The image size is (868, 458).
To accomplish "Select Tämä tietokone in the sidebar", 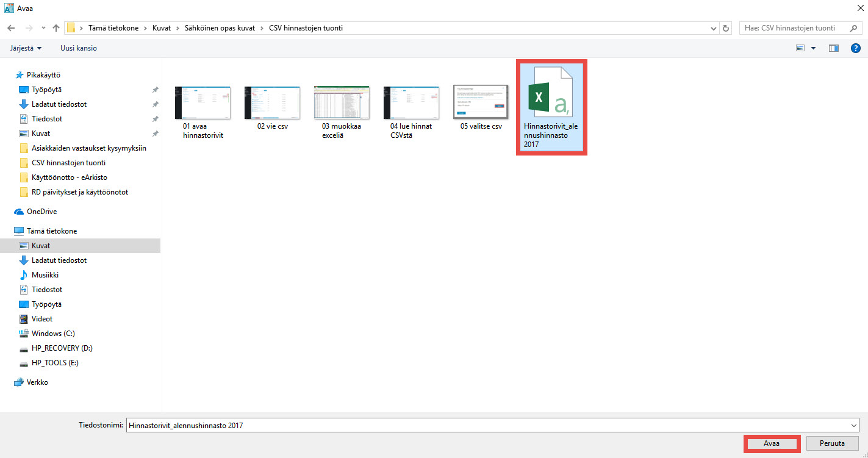I will tap(52, 231).
